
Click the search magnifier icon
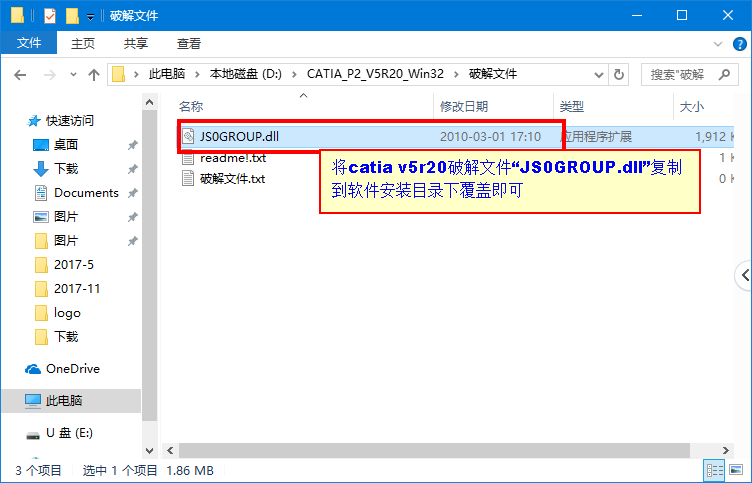click(724, 74)
